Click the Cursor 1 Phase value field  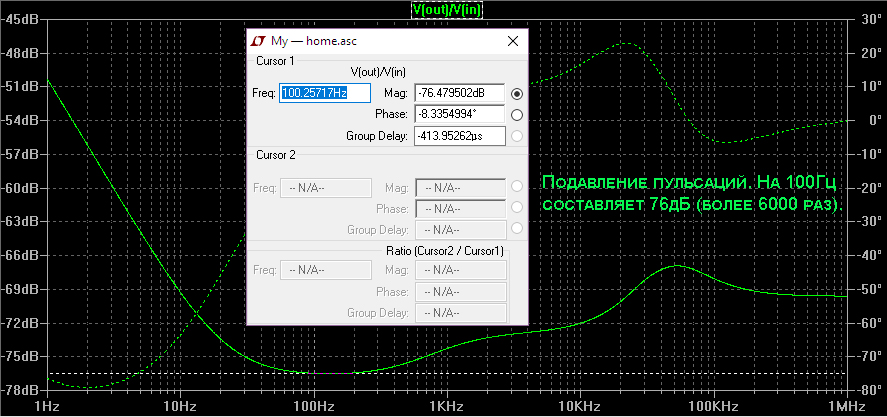click(459, 115)
